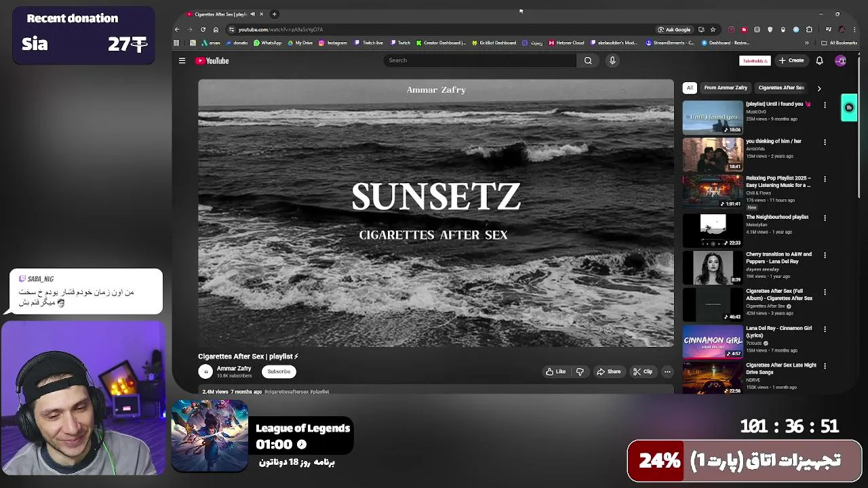The image size is (868, 488).
Task: Expand hidden bookmarks with double chevron
Action: 806,43
